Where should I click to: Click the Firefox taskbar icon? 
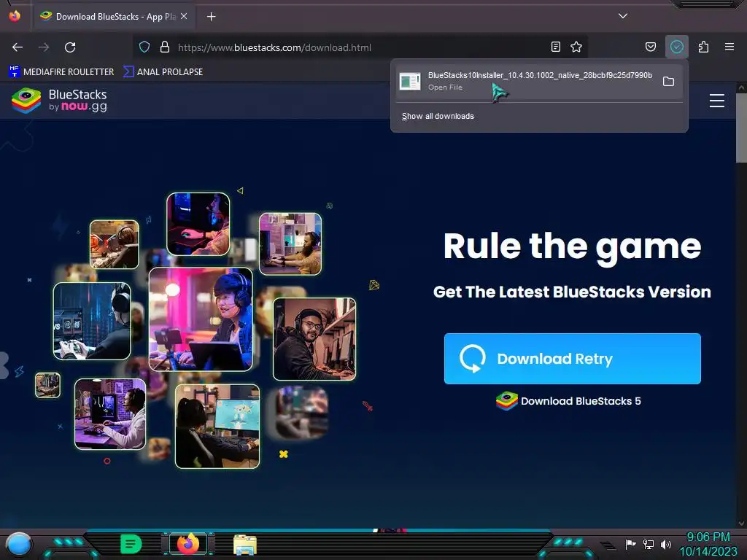coord(188,543)
